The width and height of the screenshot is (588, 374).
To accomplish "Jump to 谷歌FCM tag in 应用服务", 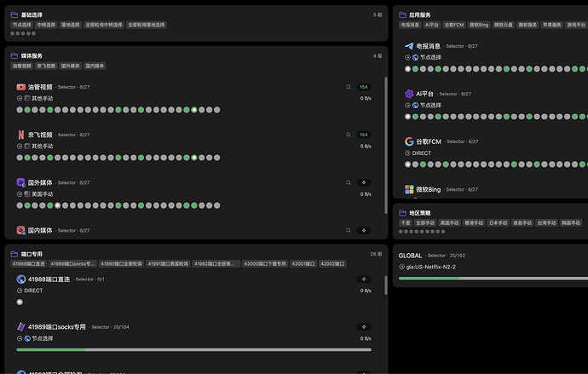I will pyautogui.click(x=454, y=25).
